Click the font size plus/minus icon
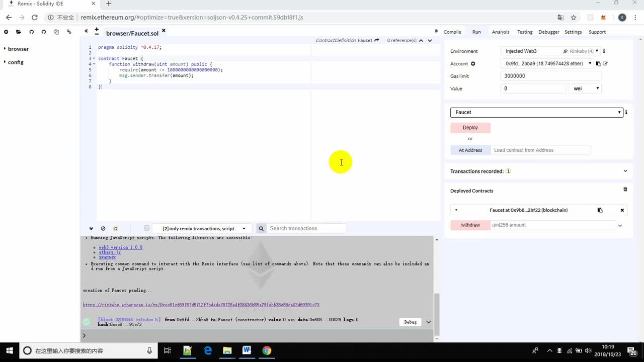This screenshot has width=644, height=362. tap(97, 31)
